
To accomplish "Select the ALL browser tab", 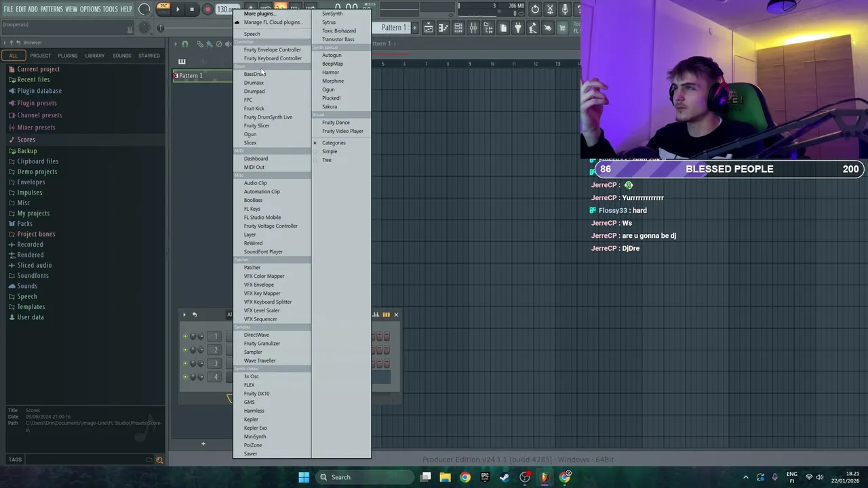I will tap(13, 56).
